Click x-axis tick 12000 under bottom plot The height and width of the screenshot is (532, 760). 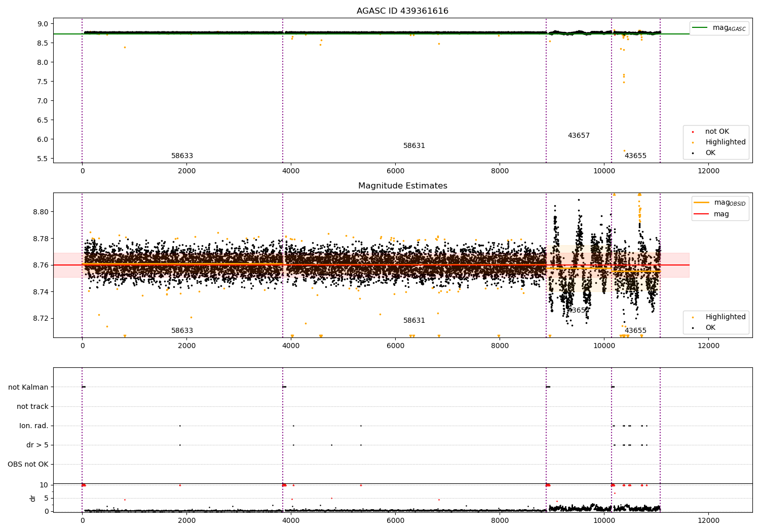coord(708,521)
